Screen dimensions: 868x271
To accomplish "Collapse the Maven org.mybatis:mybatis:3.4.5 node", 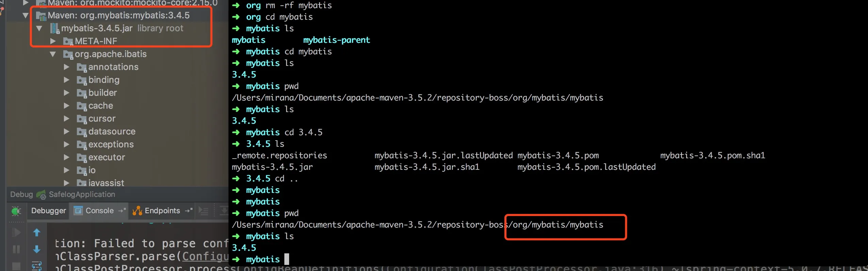I will 26,15.
